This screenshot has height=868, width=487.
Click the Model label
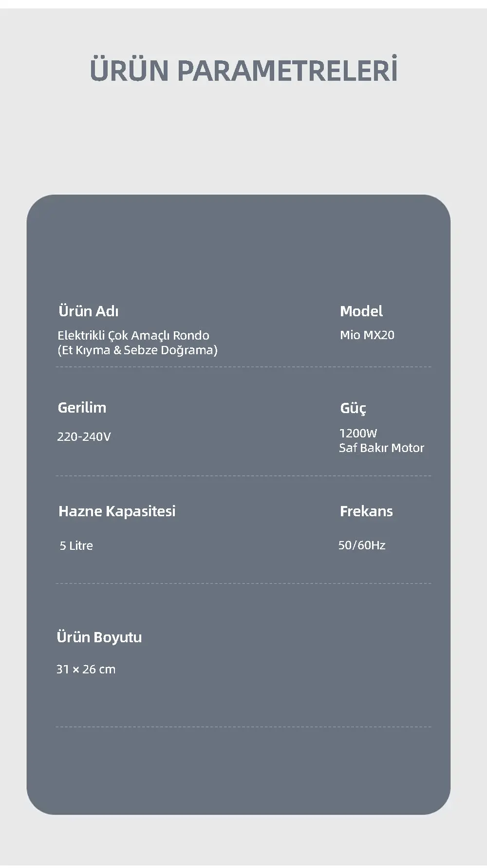361,311
